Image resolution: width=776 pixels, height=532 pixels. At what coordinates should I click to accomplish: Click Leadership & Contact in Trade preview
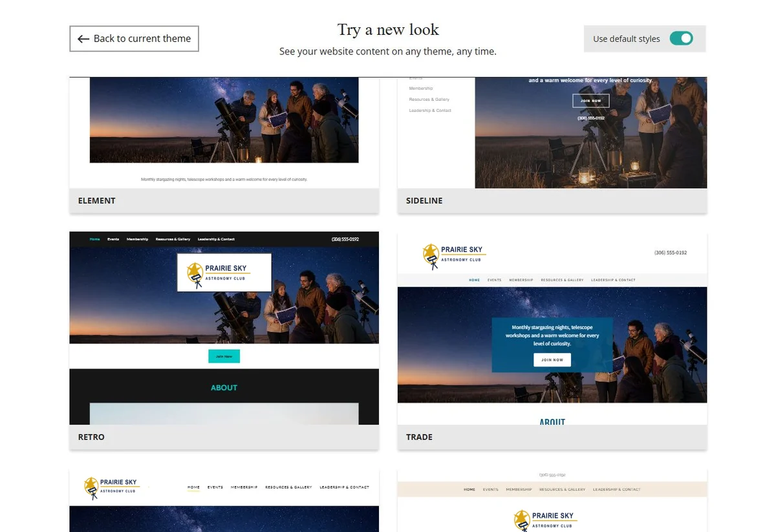coord(613,280)
